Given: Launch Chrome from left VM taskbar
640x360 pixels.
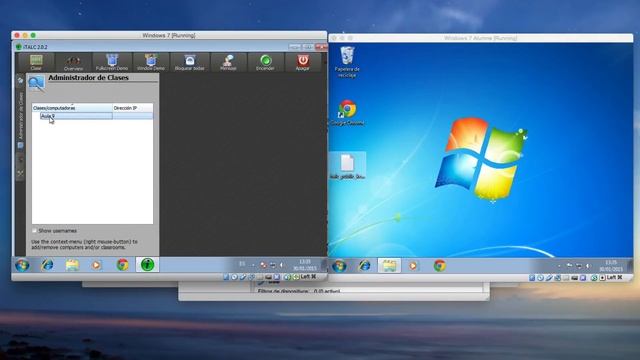Looking at the screenshot, I should [x=122, y=265].
